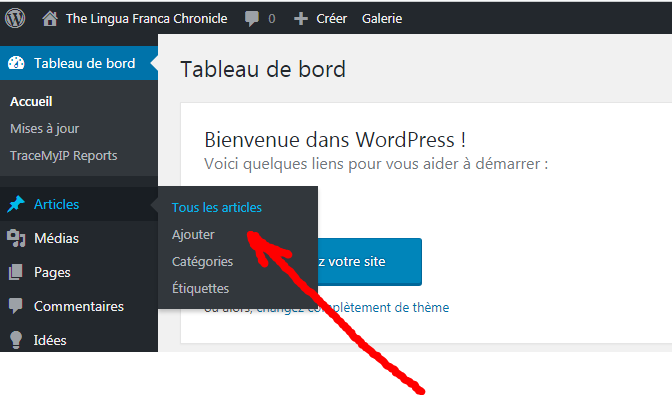
Task: Open the Articles menu
Action: click(x=57, y=204)
